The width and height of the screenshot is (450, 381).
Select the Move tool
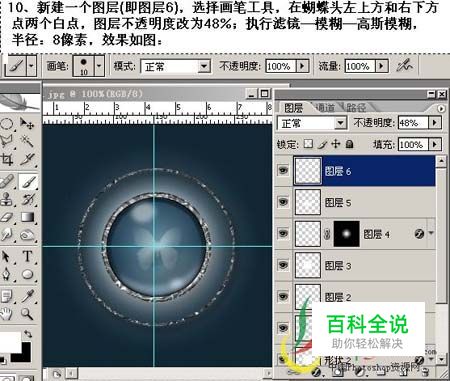pyautogui.click(x=27, y=124)
